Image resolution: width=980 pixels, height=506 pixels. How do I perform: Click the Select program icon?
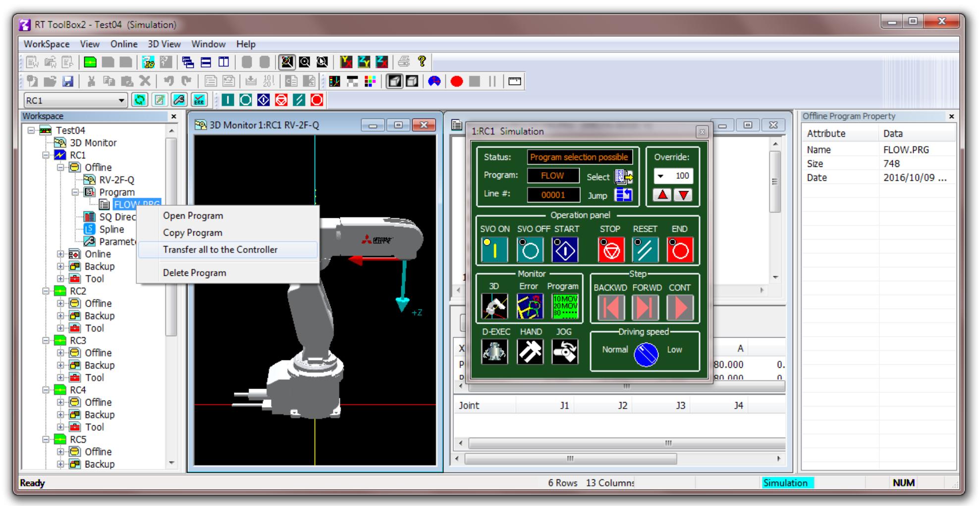[x=623, y=176]
